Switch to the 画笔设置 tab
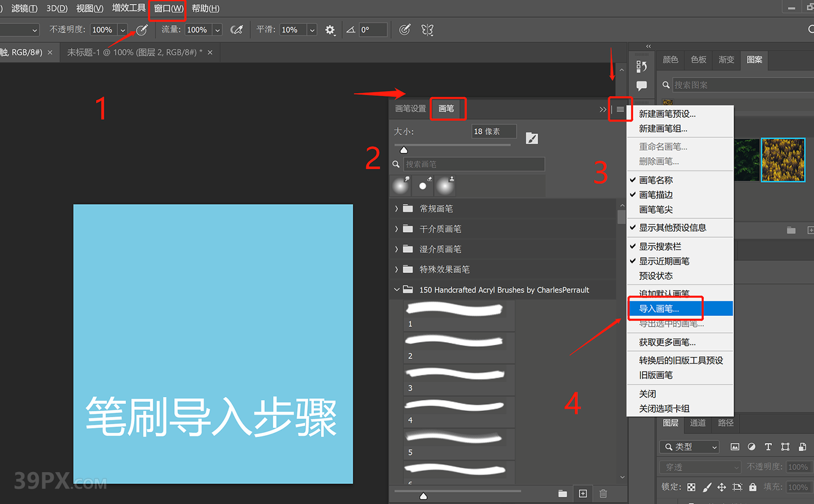Screen dimensions: 814x504 (x=410, y=109)
